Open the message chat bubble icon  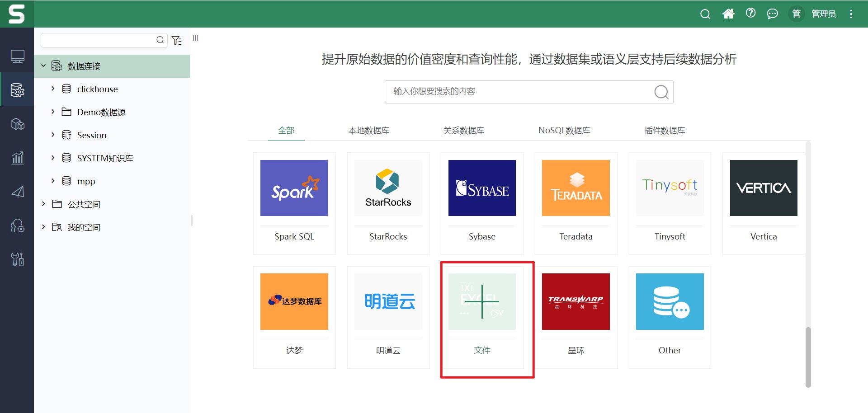pos(772,14)
